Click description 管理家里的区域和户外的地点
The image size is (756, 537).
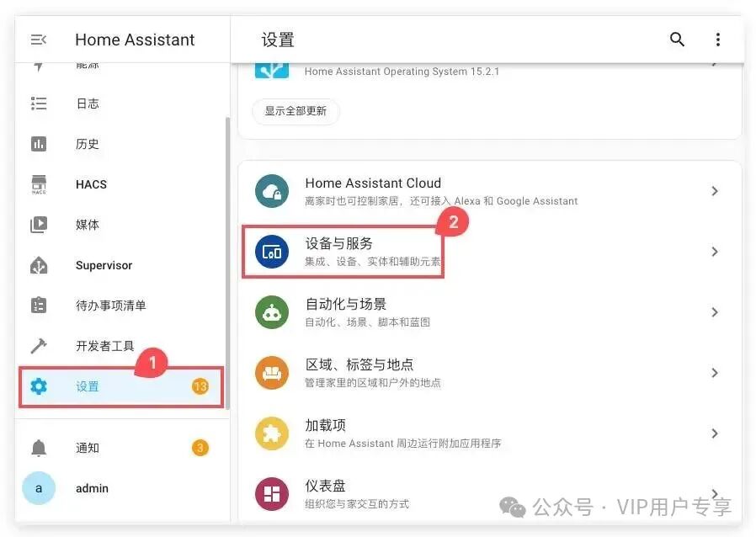tap(373, 383)
